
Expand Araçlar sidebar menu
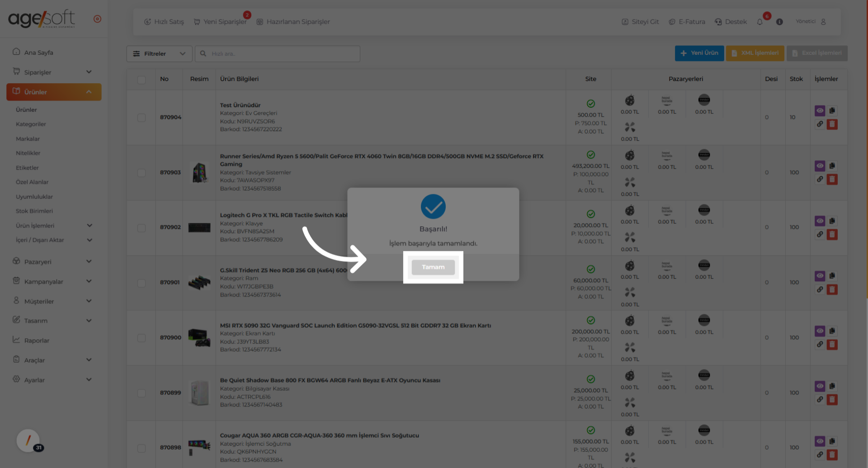53,360
